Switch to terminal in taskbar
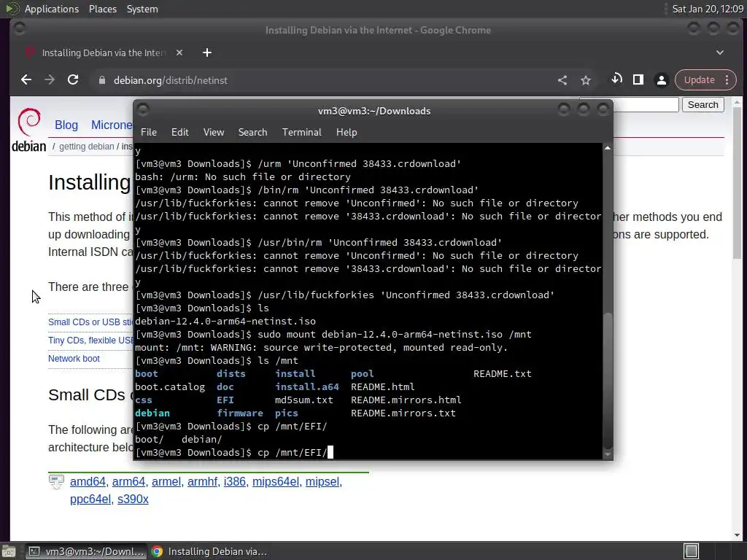747x560 pixels. pyautogui.click(x=86, y=551)
